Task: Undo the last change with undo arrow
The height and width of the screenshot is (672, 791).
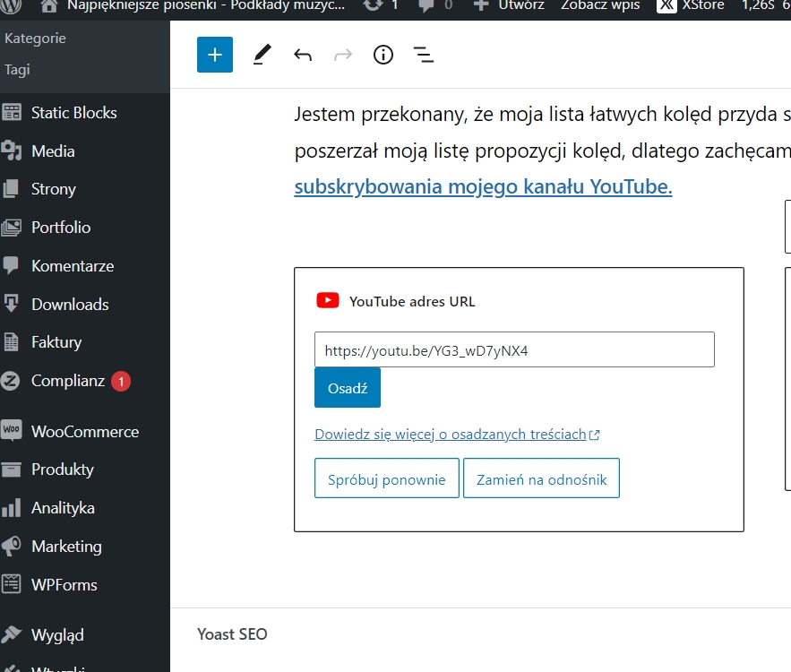Action: 303,55
